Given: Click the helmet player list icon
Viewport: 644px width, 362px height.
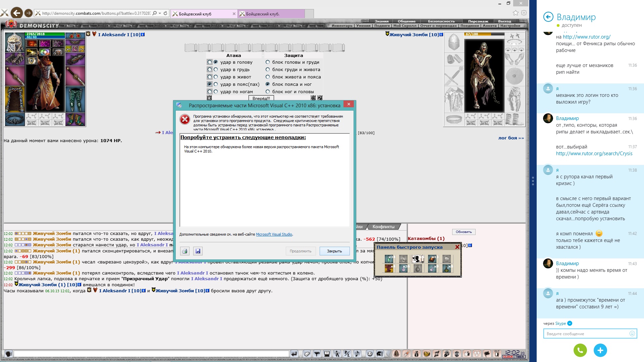Looking at the screenshot, I should point(380,354).
